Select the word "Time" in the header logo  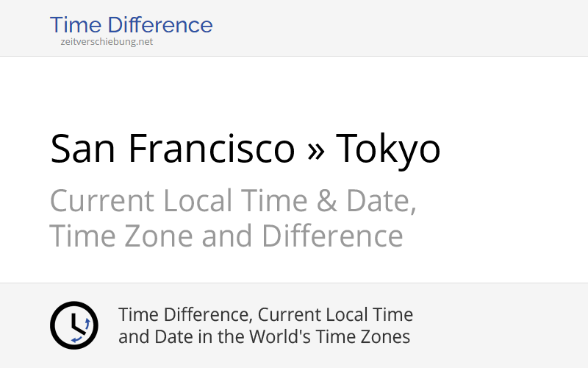(76, 25)
